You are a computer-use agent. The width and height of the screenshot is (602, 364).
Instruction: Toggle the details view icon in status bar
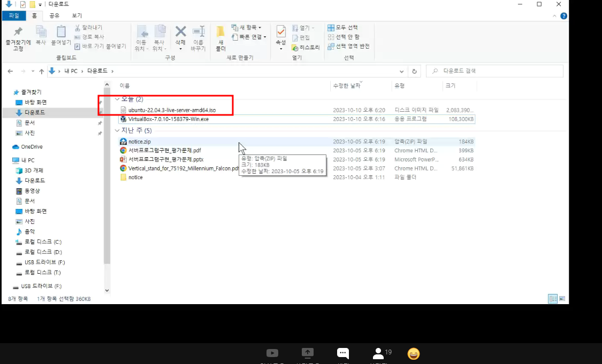(x=552, y=298)
